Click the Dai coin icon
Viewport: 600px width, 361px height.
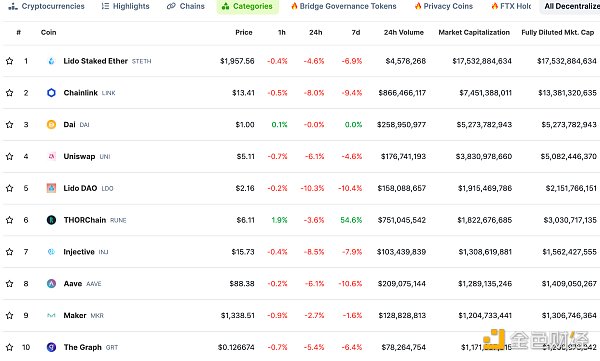point(51,124)
